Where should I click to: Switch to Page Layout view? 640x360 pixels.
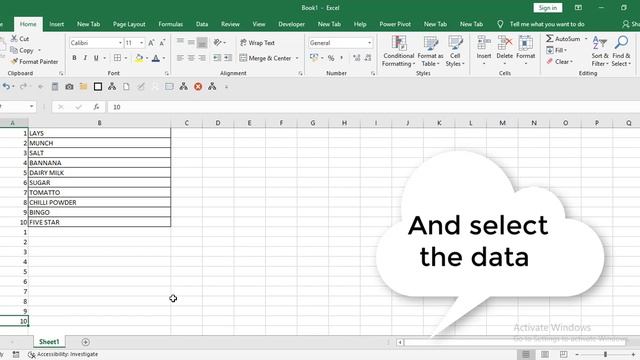[544, 354]
